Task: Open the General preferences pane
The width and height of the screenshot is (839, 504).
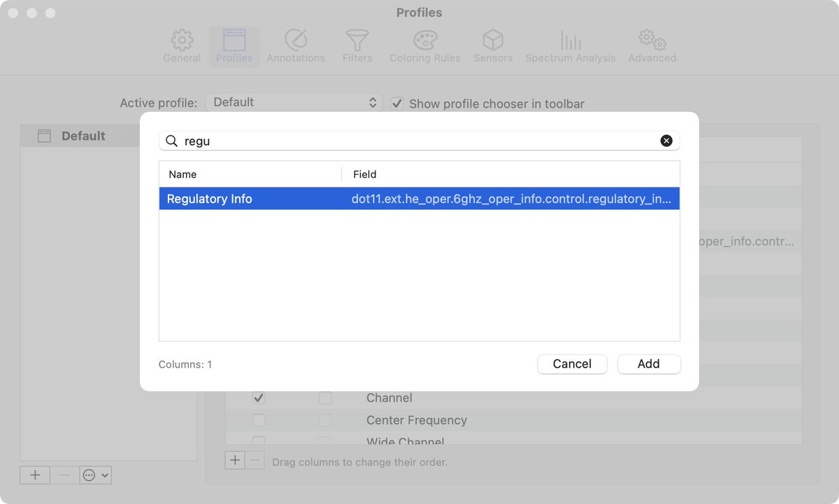Action: tap(182, 45)
